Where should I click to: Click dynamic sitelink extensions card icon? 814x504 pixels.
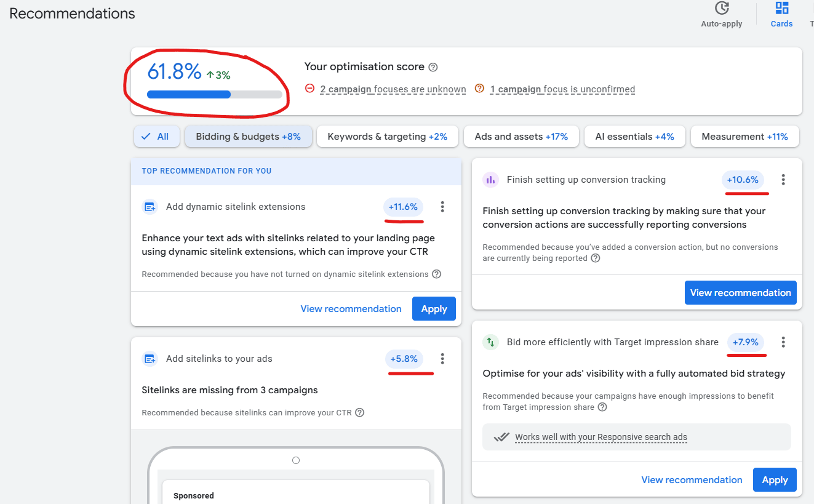pyautogui.click(x=150, y=207)
